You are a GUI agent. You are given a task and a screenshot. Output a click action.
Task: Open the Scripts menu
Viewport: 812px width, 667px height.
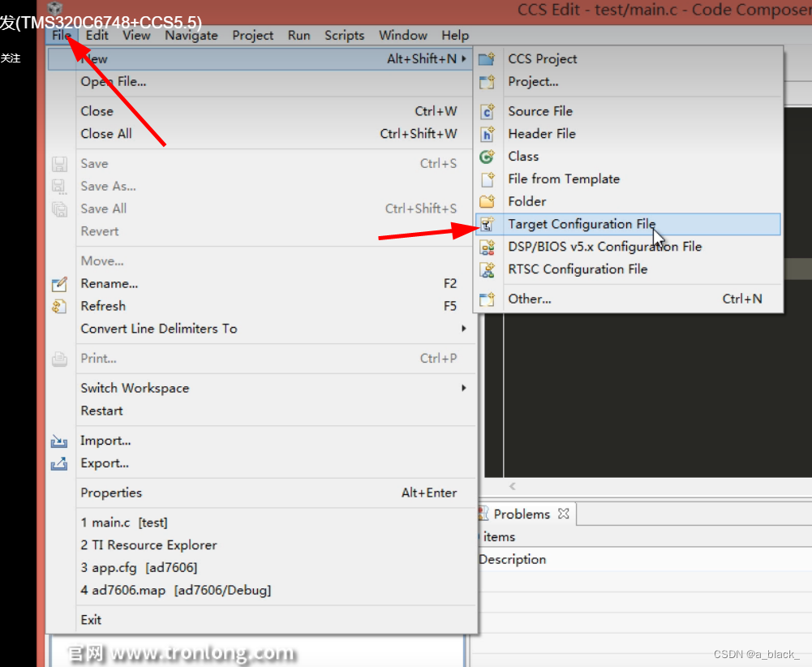pos(345,35)
